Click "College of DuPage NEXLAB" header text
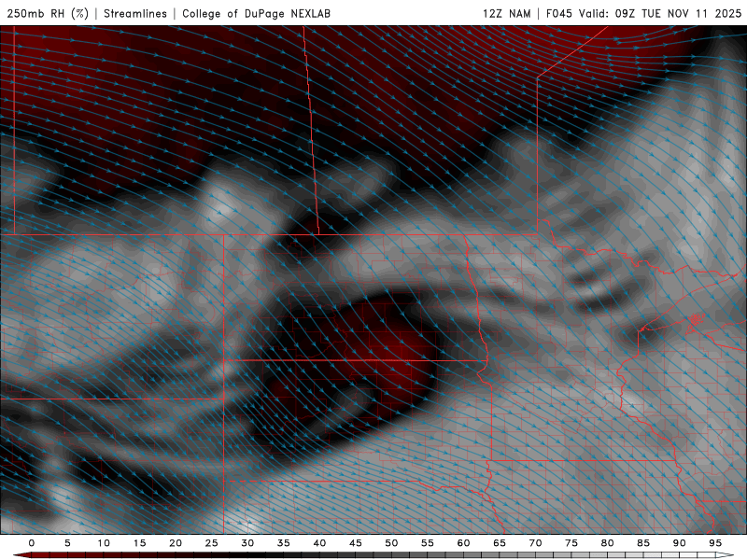Screen dimensions: 747x560 click(256, 13)
